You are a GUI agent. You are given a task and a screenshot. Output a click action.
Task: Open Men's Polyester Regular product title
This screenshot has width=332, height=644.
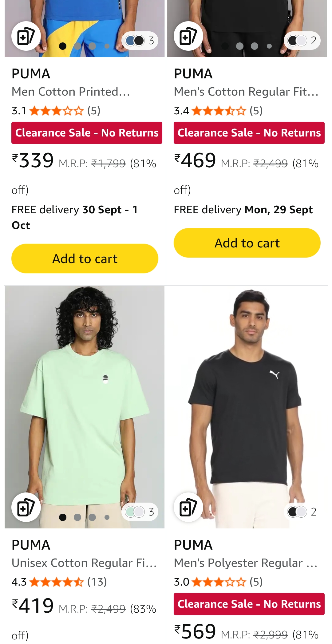[x=245, y=563]
